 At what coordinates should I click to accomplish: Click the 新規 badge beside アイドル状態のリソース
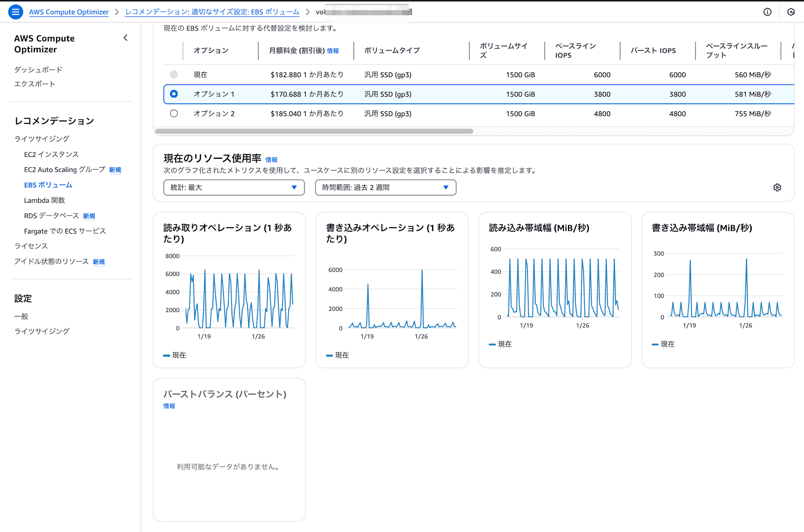(99, 262)
